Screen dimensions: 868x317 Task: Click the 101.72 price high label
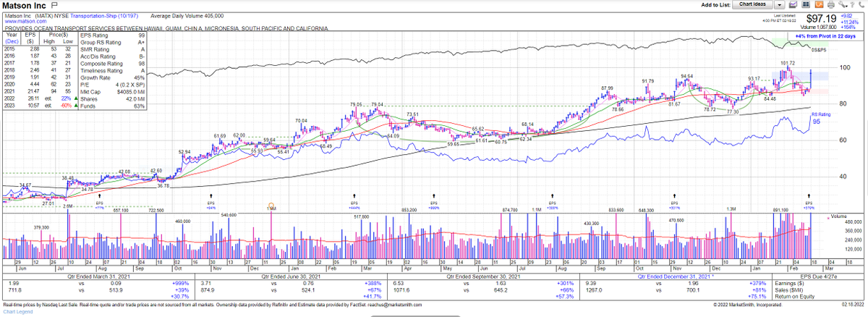(x=788, y=63)
